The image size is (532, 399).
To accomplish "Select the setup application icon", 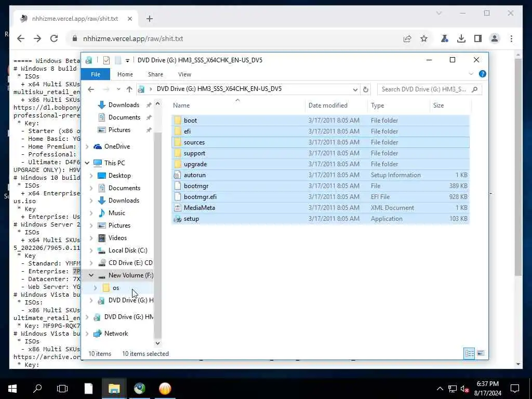I will [x=178, y=219].
